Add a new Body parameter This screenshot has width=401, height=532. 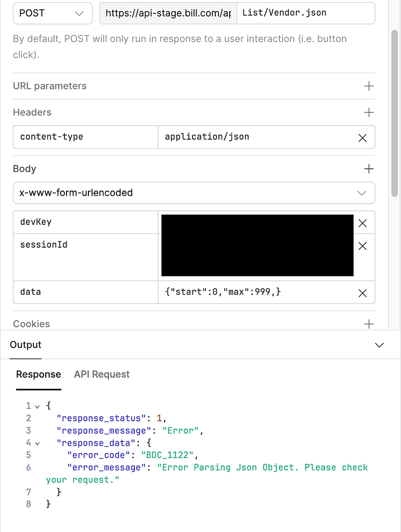click(x=369, y=168)
